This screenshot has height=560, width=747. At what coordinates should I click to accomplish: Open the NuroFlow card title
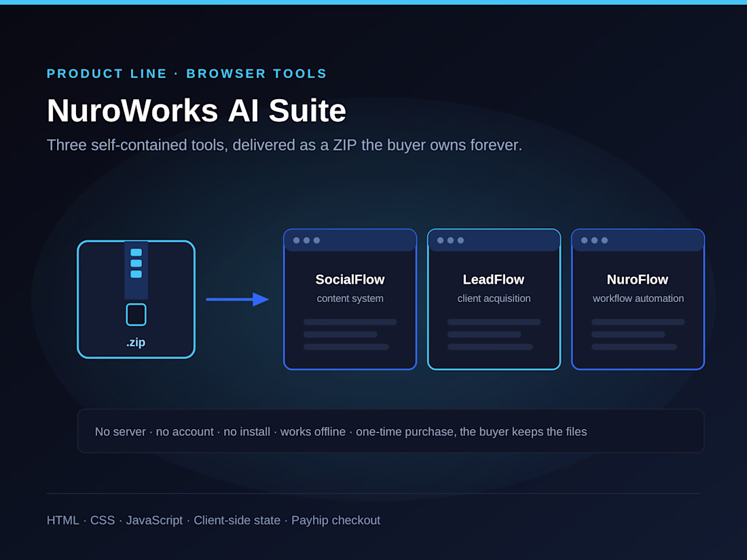tap(638, 280)
